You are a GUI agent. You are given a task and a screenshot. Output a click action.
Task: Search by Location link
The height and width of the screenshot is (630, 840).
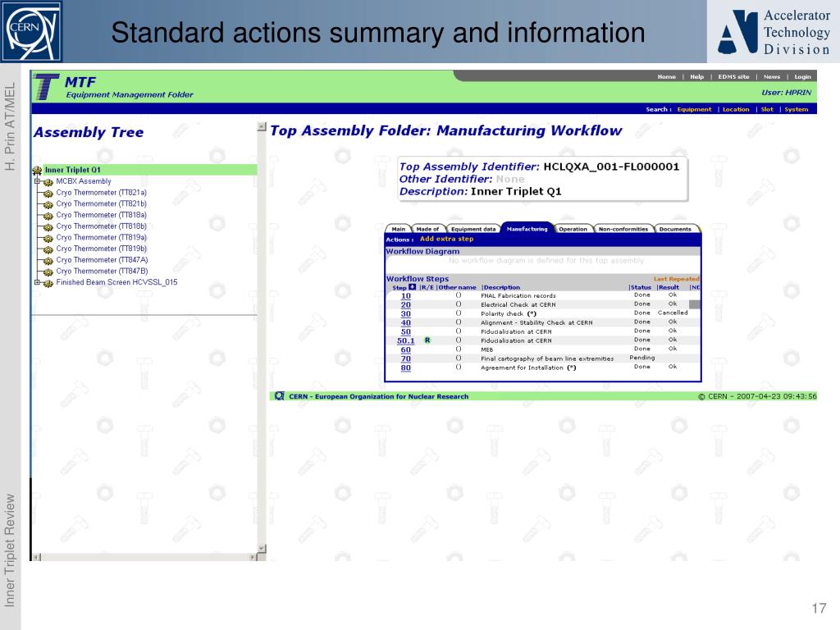(x=736, y=109)
